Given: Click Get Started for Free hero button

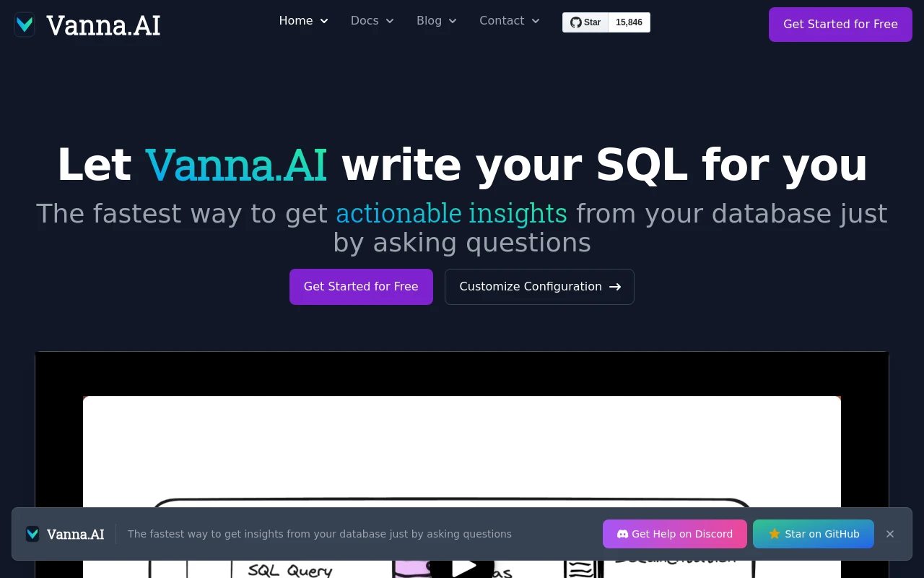Looking at the screenshot, I should 361,287.
